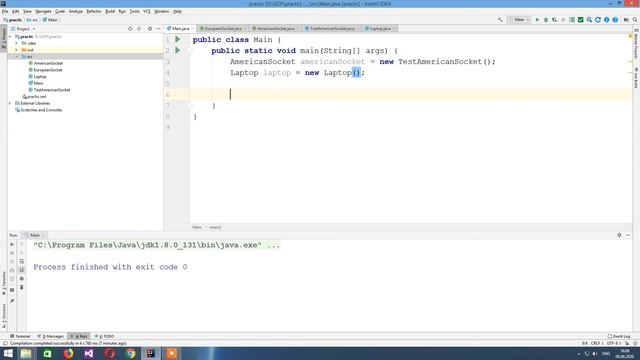Collapse the src folder node
The image size is (640, 360).
pos(17,57)
